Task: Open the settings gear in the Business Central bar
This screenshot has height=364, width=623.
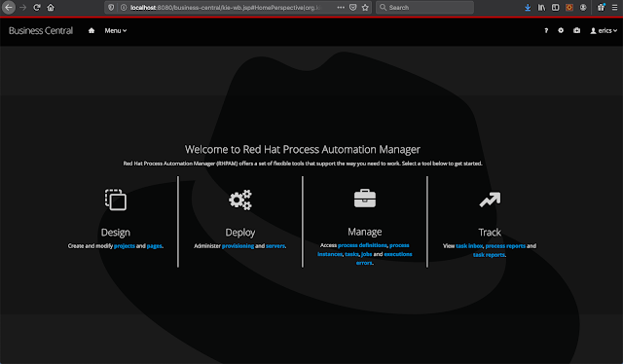Action: (561, 30)
